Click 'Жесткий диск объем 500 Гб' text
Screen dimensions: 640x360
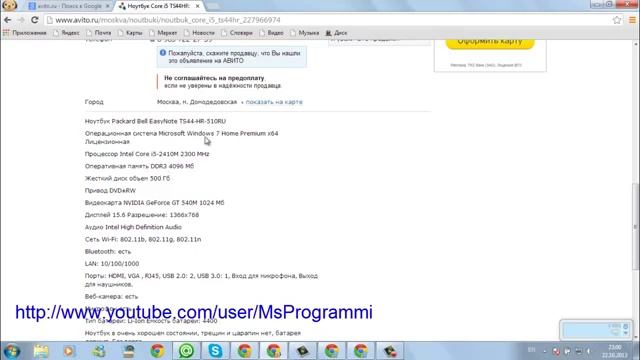(127, 178)
